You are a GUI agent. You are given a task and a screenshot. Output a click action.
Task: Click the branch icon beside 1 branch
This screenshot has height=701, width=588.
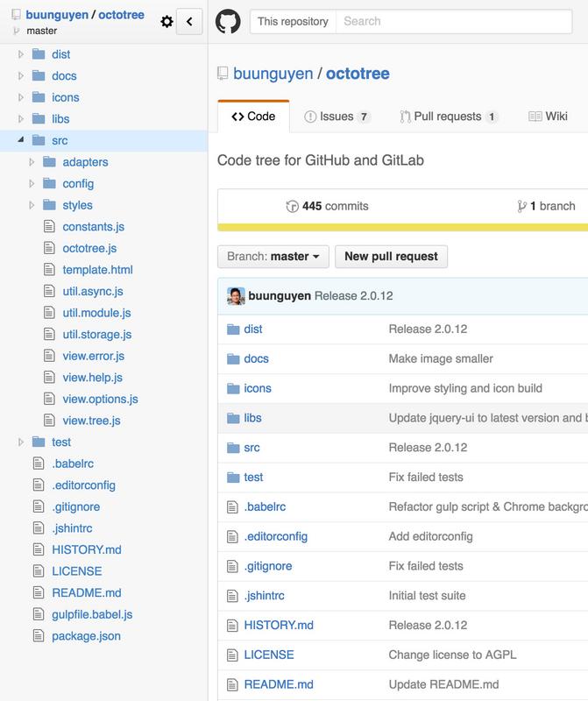click(521, 206)
